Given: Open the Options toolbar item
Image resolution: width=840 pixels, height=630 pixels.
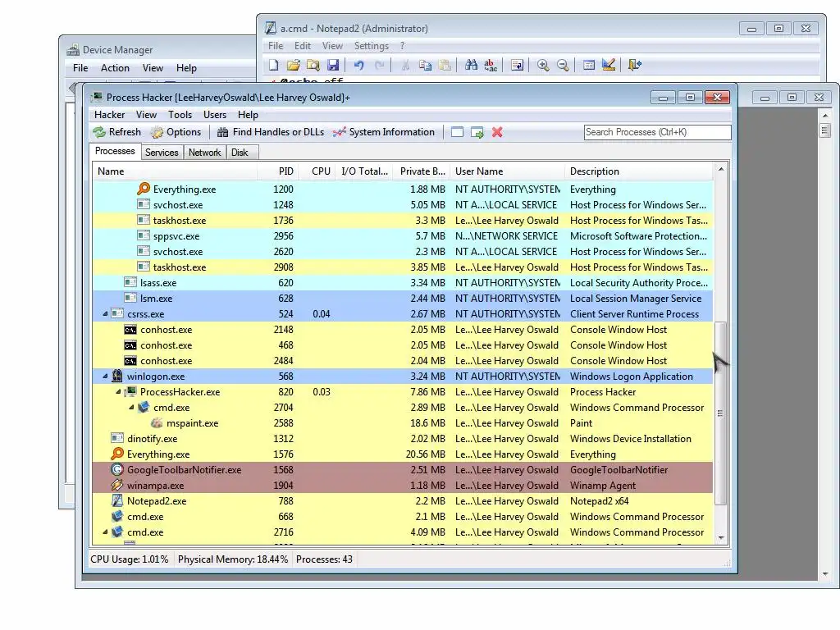Looking at the screenshot, I should click(176, 132).
